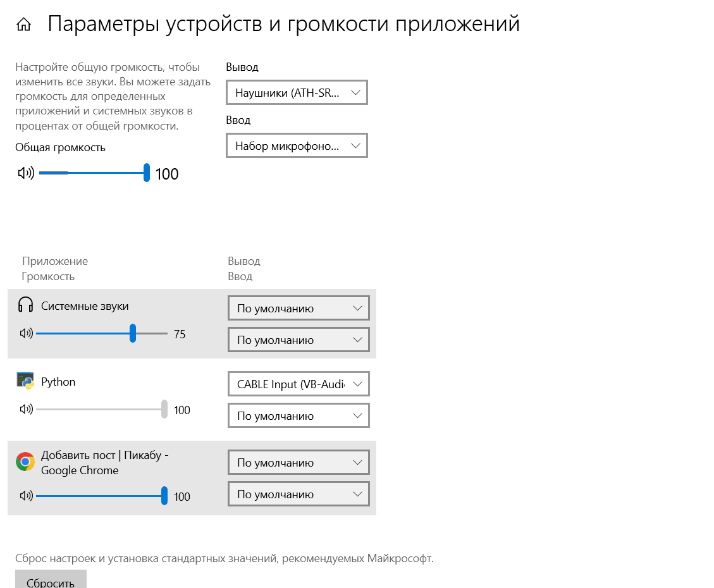714x588 pixels.
Task: Open Google Chrome input dropdown
Action: pyautogui.click(x=299, y=494)
